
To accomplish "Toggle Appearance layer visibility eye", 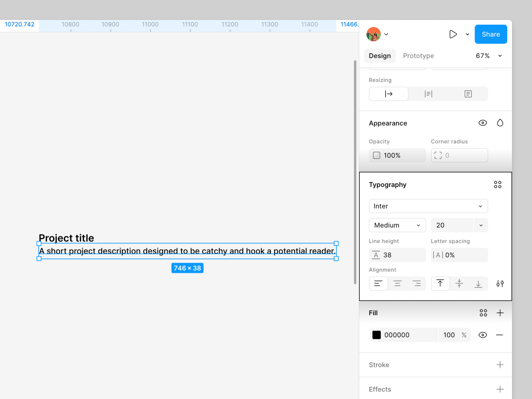I will click(x=483, y=123).
